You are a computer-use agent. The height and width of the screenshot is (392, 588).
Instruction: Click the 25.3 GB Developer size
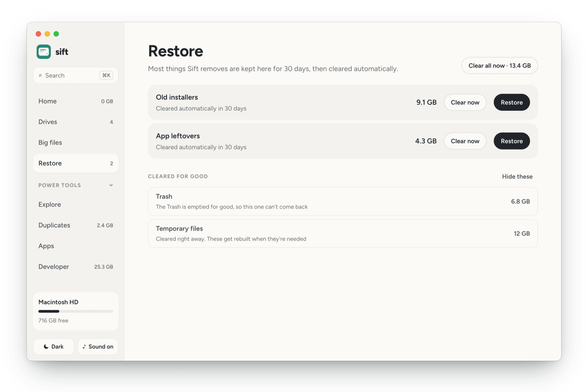tap(104, 267)
